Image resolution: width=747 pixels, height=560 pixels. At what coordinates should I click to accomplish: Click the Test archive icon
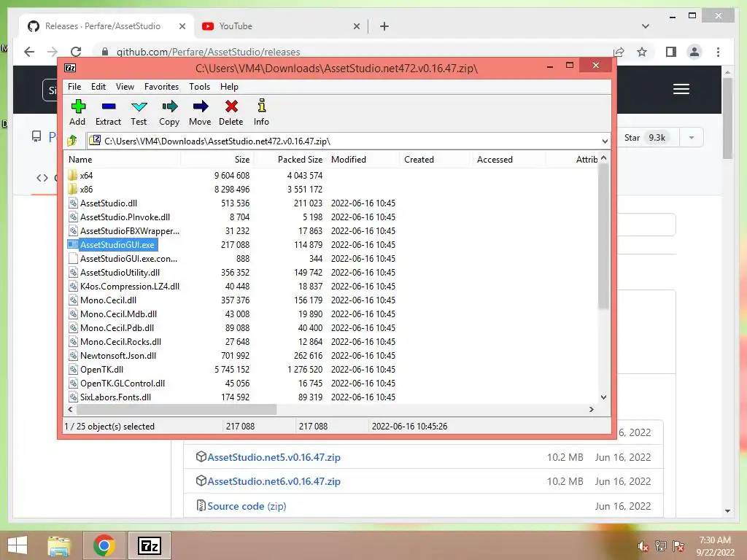click(139, 106)
